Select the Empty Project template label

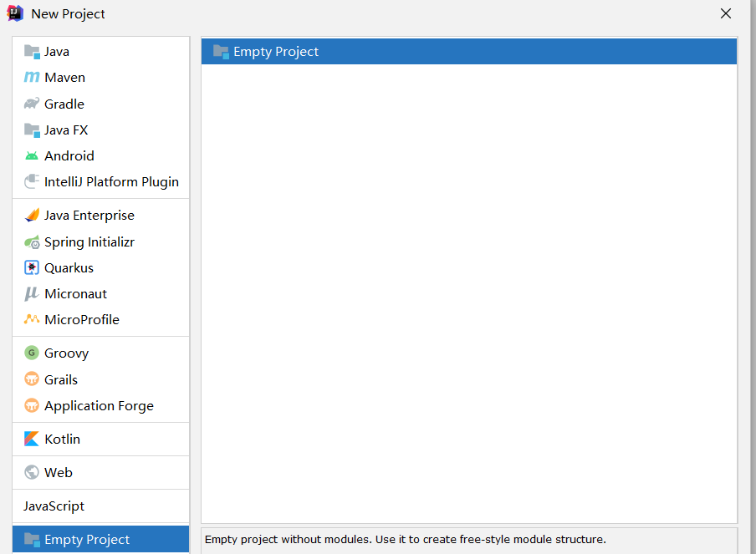[x=276, y=52]
